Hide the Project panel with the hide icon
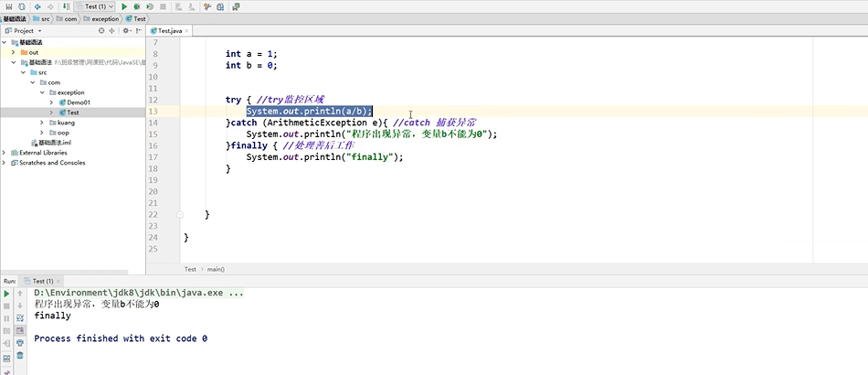 pos(138,30)
